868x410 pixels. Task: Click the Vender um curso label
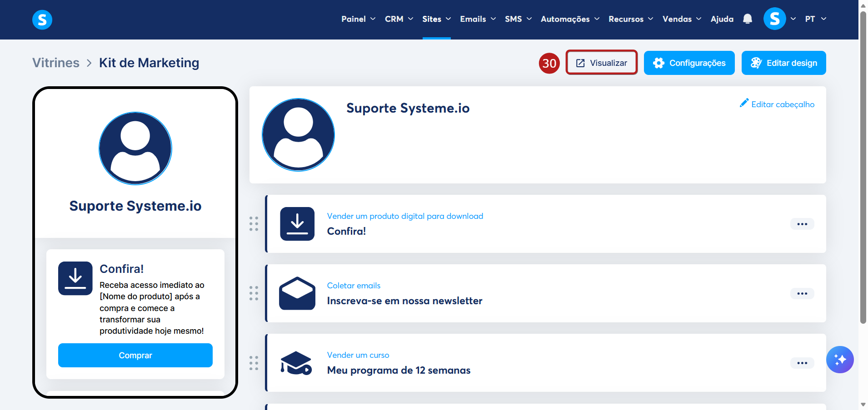tap(358, 355)
